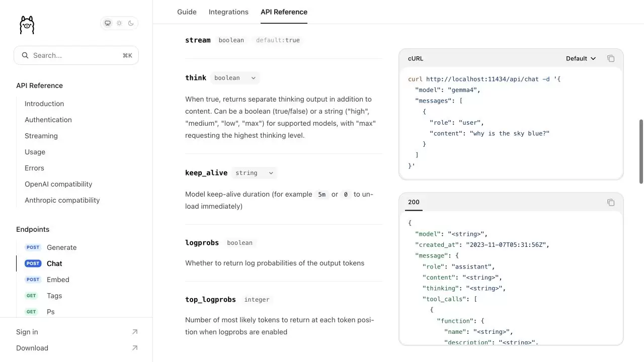Click the 5m inline code example

[x=321, y=195]
